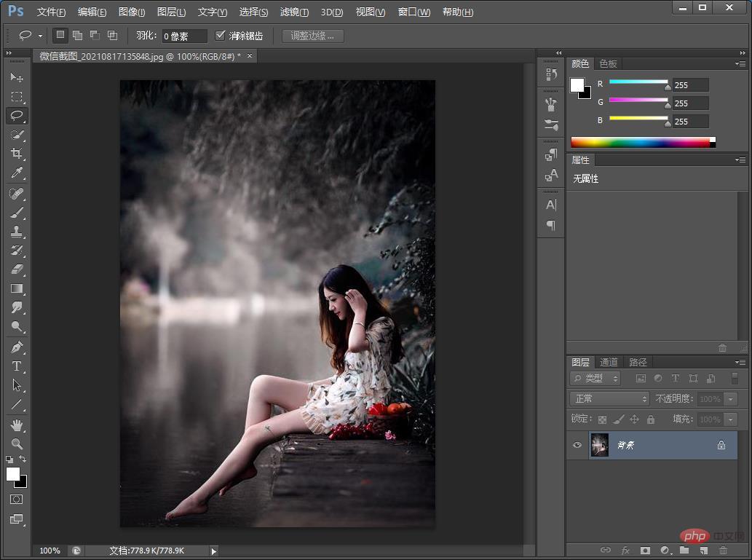Click the color spectrum ramp bar
The width and height of the screenshot is (752, 560).
click(641, 142)
